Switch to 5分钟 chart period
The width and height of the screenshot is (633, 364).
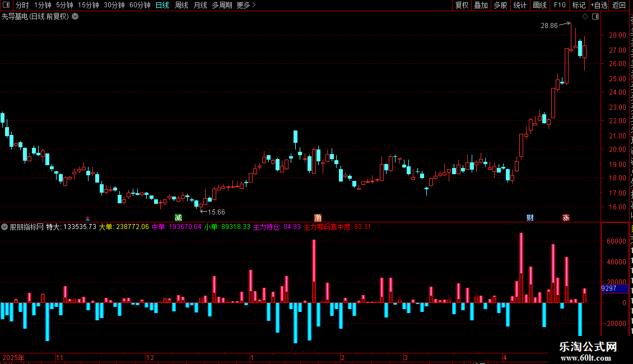pyautogui.click(x=64, y=5)
